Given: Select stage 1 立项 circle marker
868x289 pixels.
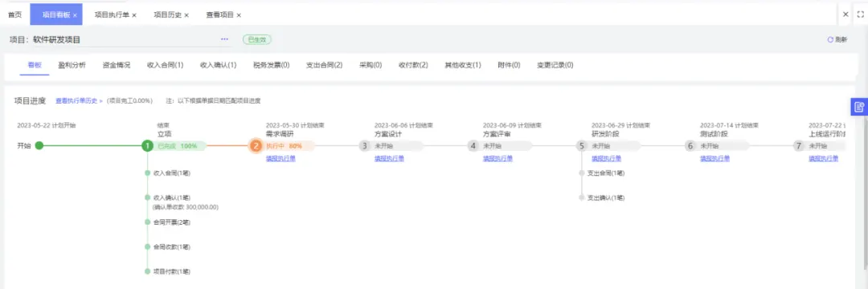Looking at the screenshot, I should [x=147, y=146].
